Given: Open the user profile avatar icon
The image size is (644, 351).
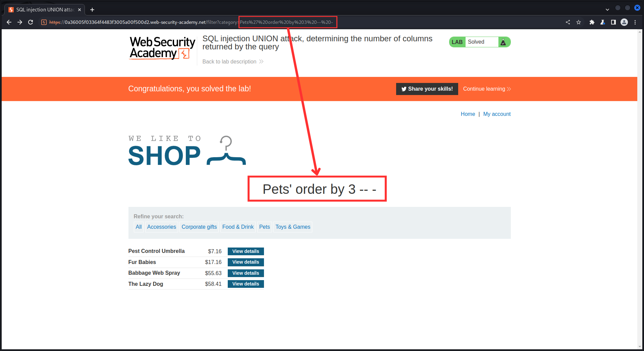Looking at the screenshot, I should pyautogui.click(x=624, y=22).
